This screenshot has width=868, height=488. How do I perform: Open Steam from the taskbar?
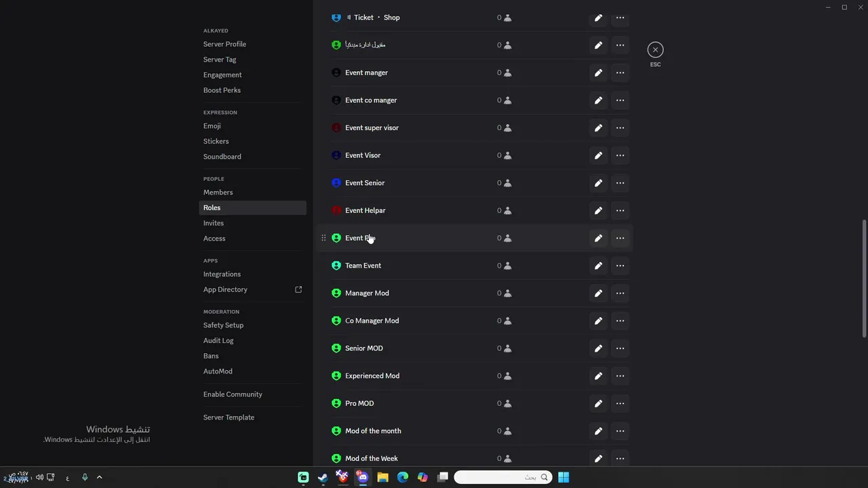pyautogui.click(x=323, y=477)
